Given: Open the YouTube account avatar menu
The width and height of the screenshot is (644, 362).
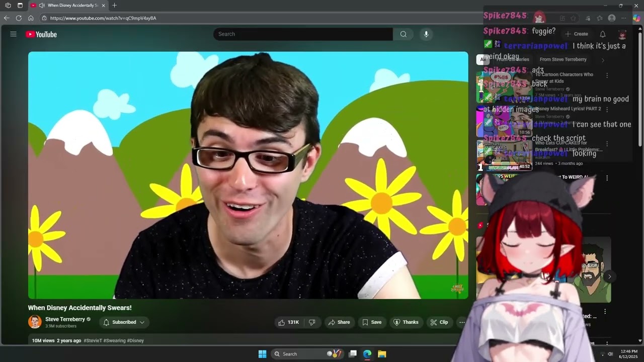Looking at the screenshot, I should point(622,34).
